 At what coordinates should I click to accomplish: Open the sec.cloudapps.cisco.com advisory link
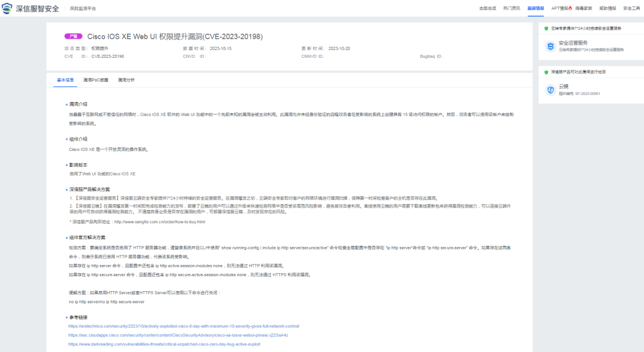tap(178, 335)
